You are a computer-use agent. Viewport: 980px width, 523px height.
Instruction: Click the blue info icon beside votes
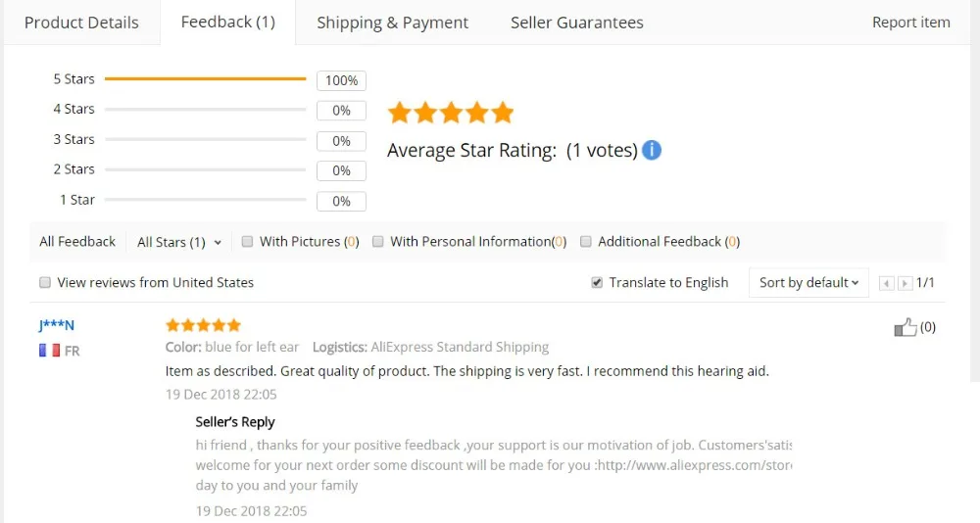click(652, 150)
